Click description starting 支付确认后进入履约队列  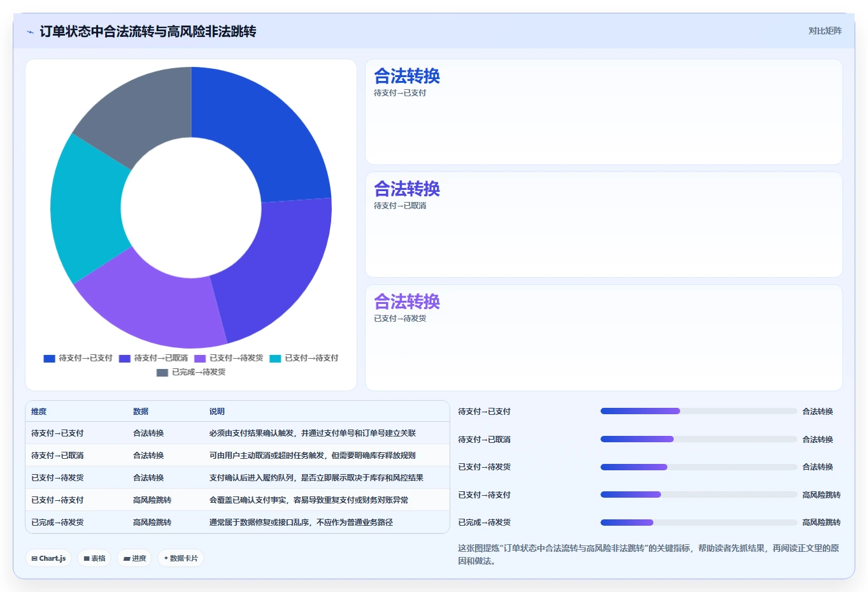coord(317,478)
